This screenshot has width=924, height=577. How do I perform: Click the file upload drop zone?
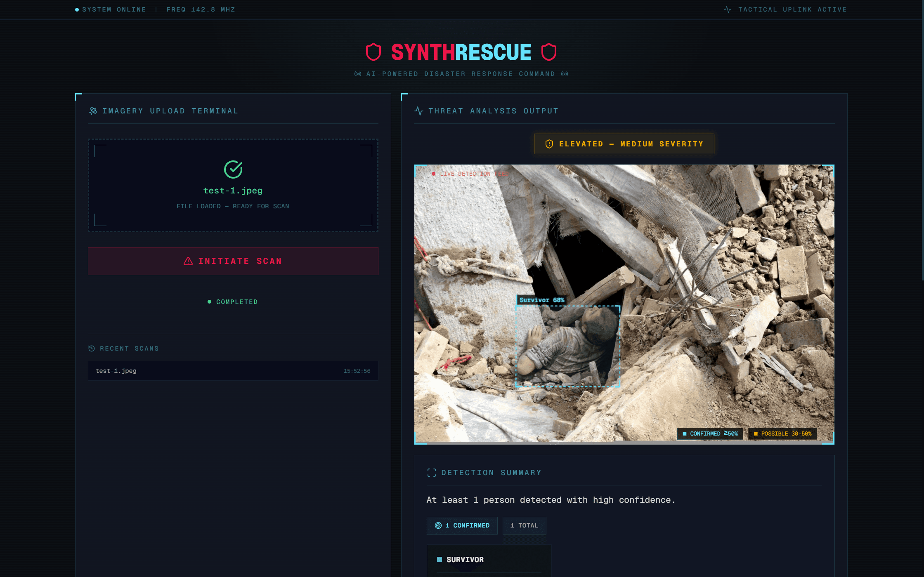[233, 185]
